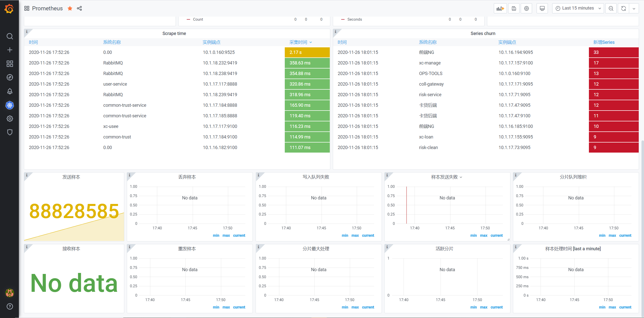
Task: Click the Create plus icon
Action: click(x=10, y=50)
